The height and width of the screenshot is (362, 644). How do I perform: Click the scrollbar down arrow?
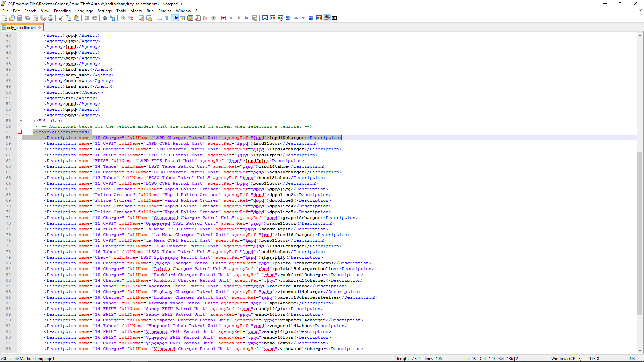click(x=640, y=350)
